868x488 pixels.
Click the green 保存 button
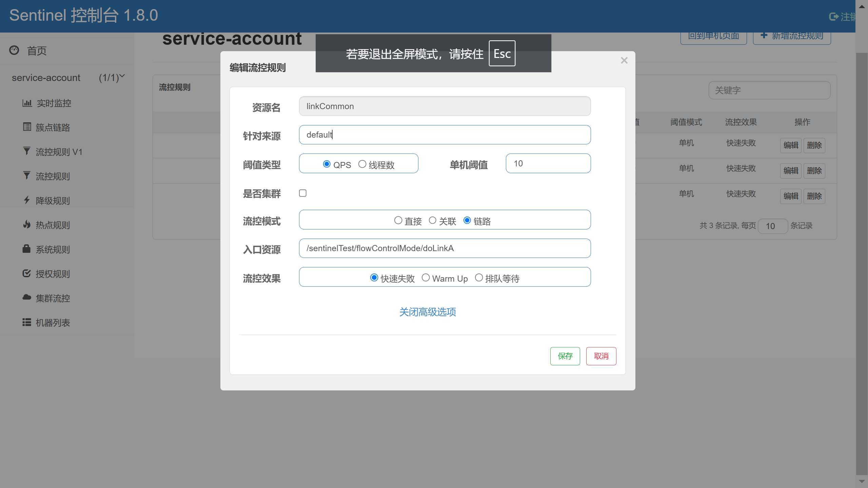click(565, 356)
